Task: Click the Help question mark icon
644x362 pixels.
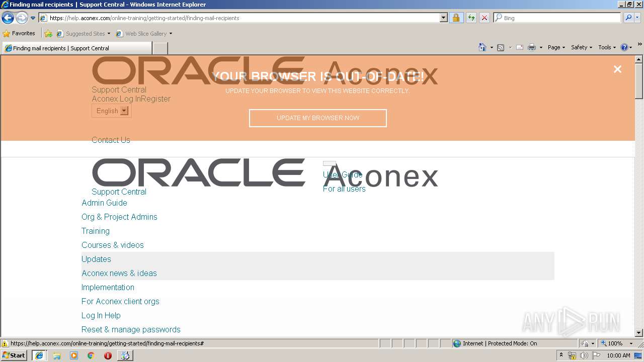Action: pos(624,47)
